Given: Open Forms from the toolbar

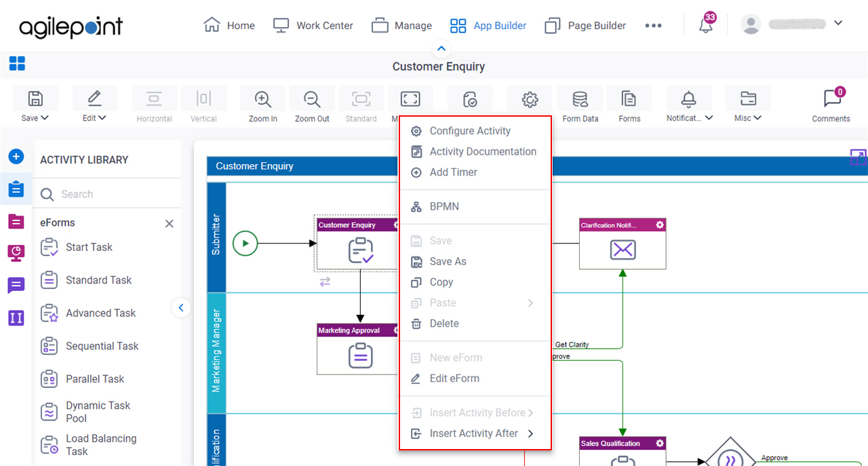Looking at the screenshot, I should coord(629,106).
